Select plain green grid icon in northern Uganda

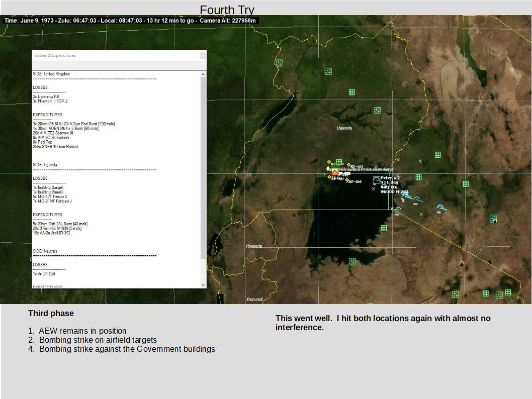click(352, 92)
